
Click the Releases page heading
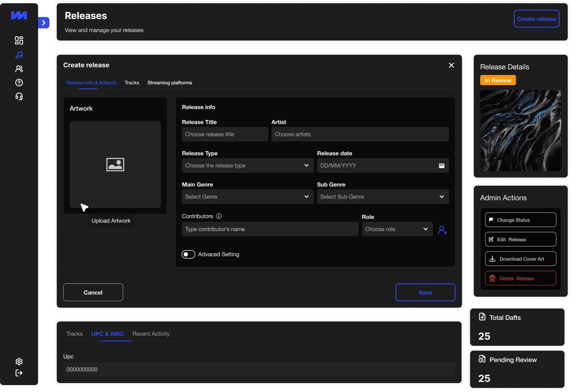pos(86,16)
